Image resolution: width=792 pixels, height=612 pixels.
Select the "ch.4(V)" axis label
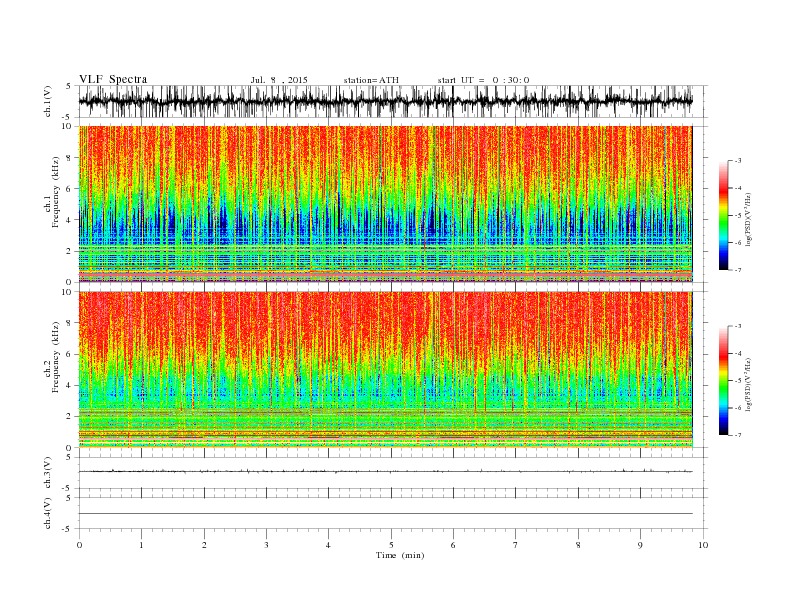(48, 513)
